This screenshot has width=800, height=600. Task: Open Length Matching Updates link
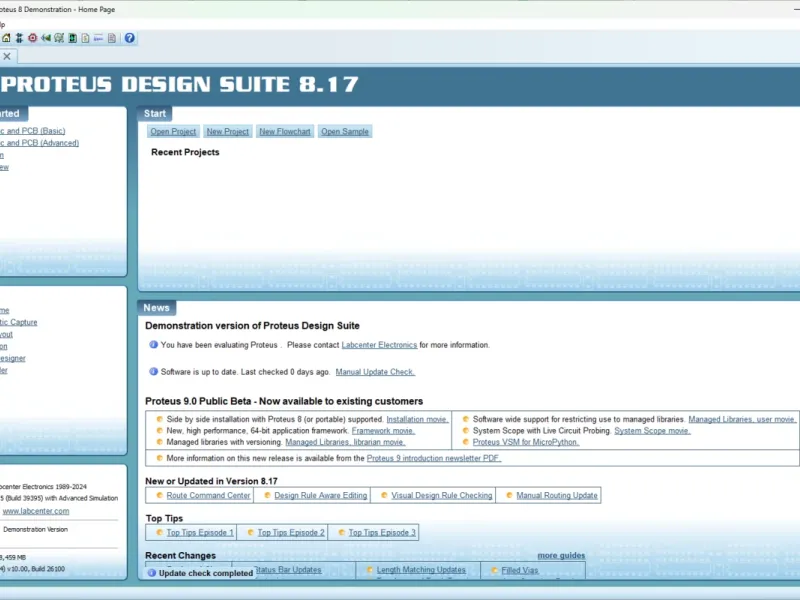pyautogui.click(x=421, y=570)
